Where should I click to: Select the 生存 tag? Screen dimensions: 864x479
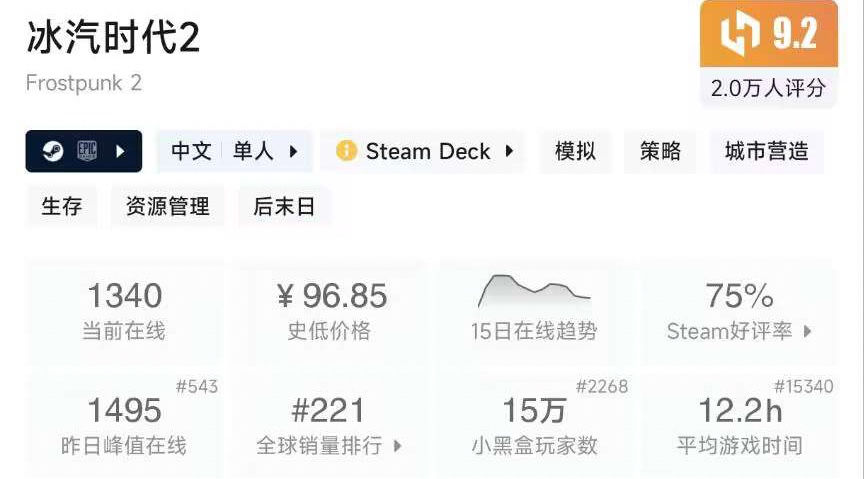[x=61, y=207]
